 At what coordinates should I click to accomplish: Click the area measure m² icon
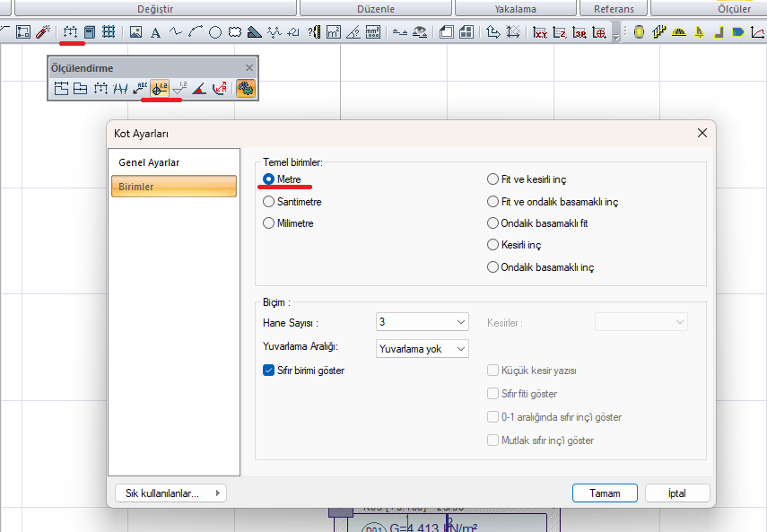[x=334, y=32]
